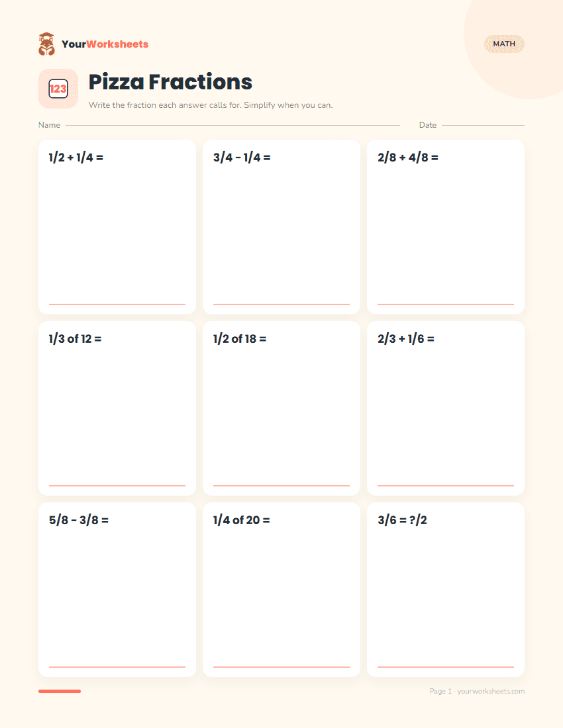Select the 1/3 of 12 problem card

tap(117, 408)
